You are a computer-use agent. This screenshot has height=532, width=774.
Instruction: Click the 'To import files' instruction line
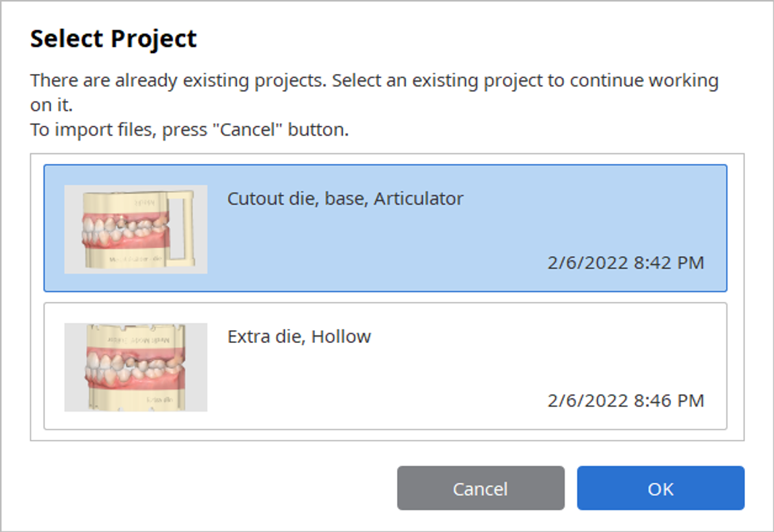tap(189, 130)
